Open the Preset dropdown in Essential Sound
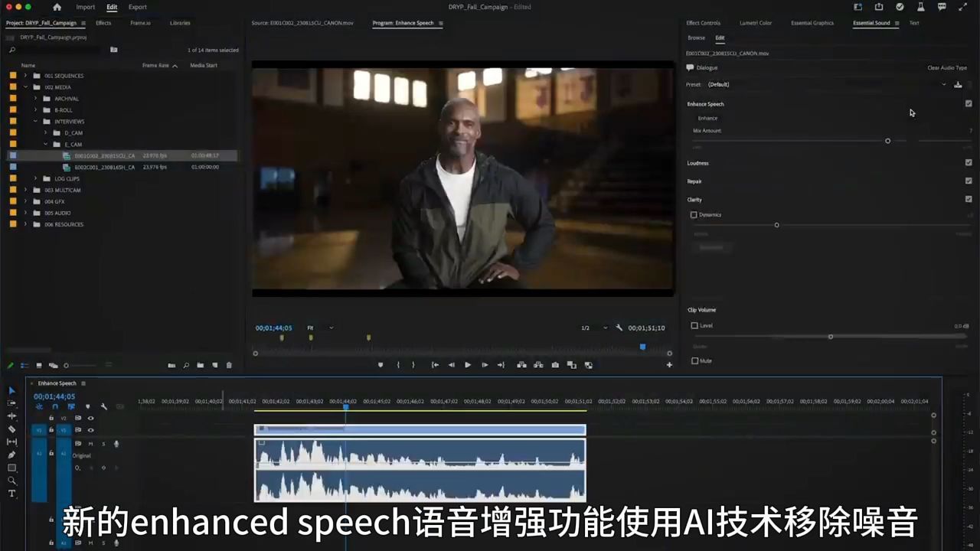The height and width of the screenshot is (551, 980). click(943, 84)
